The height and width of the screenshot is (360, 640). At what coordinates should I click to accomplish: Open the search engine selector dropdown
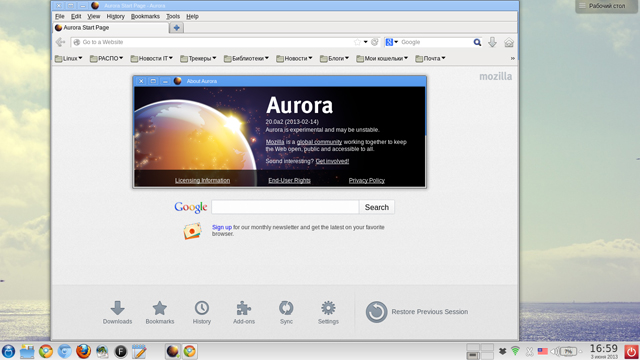coord(391,42)
